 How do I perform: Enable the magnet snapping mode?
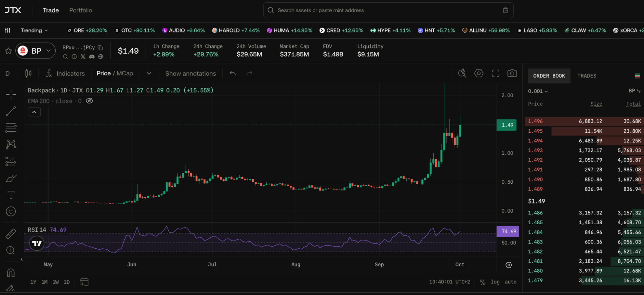11,273
